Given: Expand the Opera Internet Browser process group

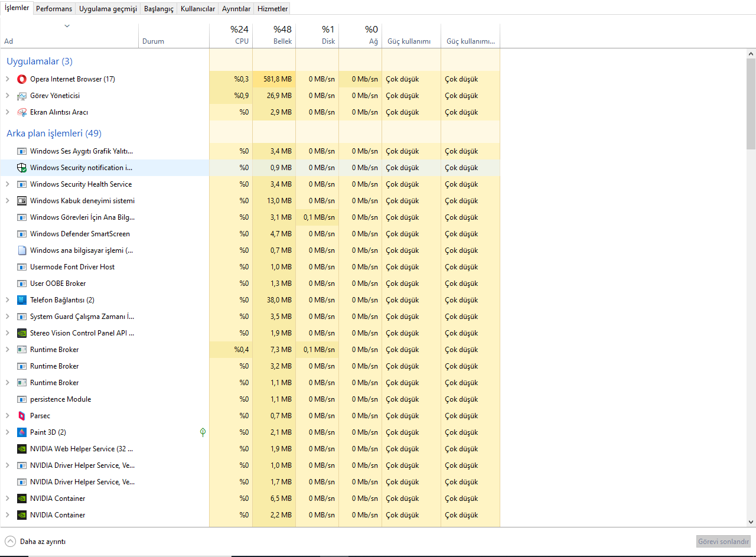Looking at the screenshot, I should [x=8, y=79].
